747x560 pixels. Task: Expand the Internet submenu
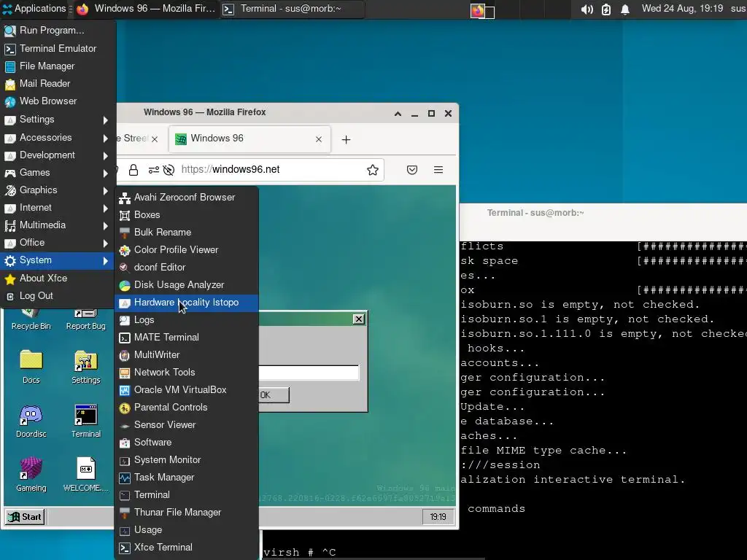pos(57,208)
